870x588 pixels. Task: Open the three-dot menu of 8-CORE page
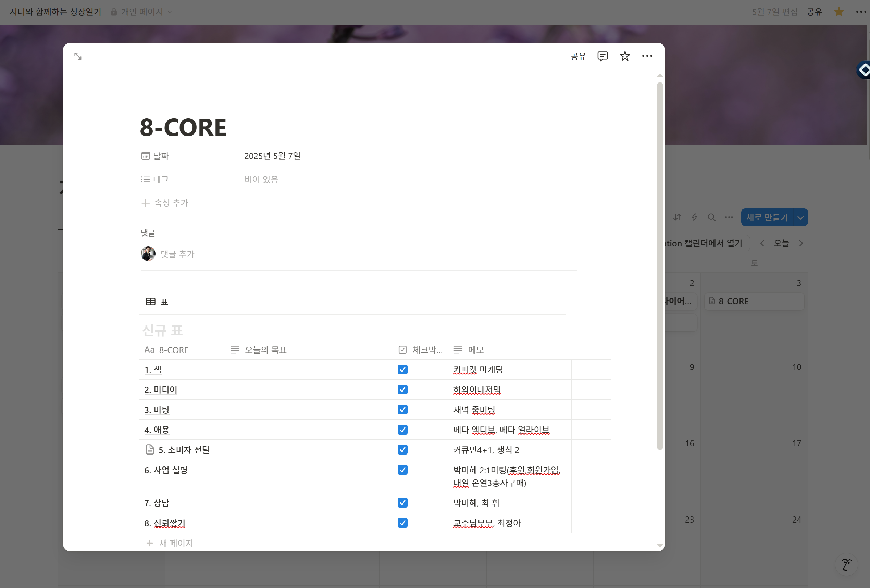[647, 56]
